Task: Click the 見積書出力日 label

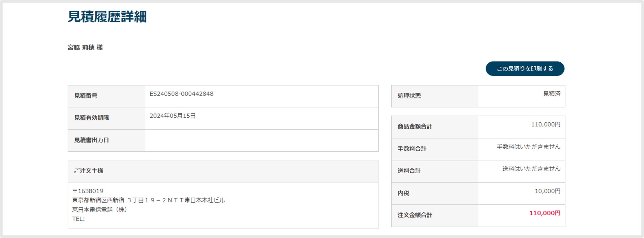Action: click(91, 140)
